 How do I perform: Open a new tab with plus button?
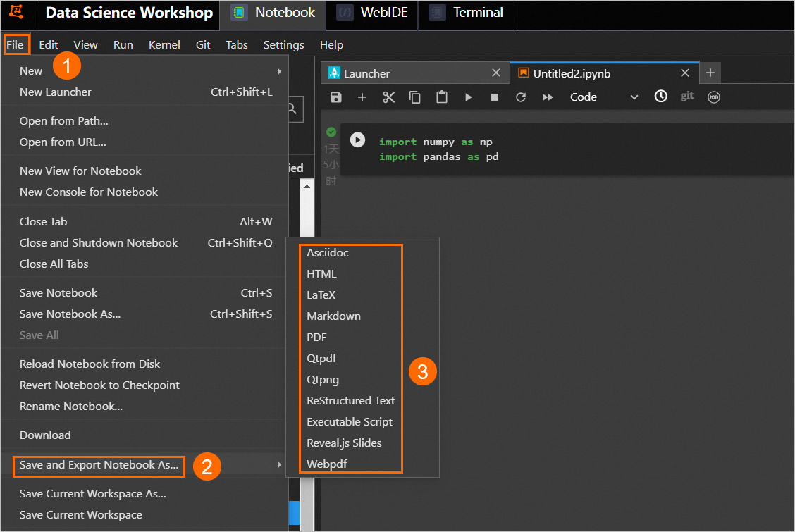[710, 73]
